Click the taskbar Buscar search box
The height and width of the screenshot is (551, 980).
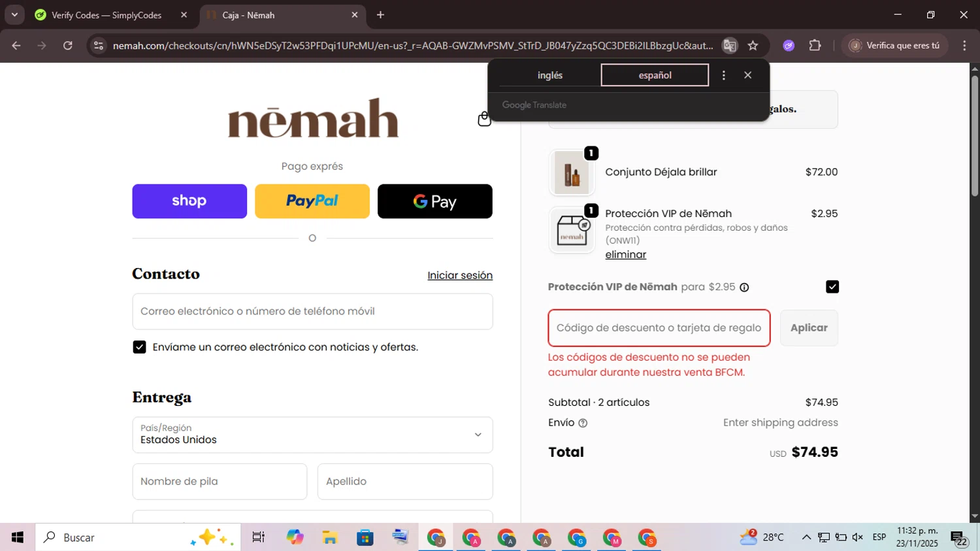point(138,537)
